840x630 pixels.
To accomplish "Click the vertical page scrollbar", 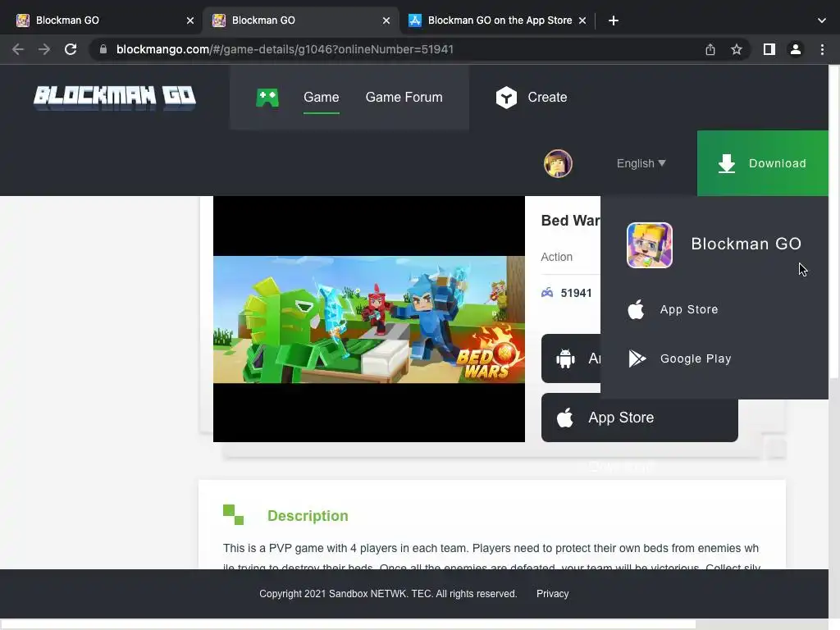I will click(834, 221).
